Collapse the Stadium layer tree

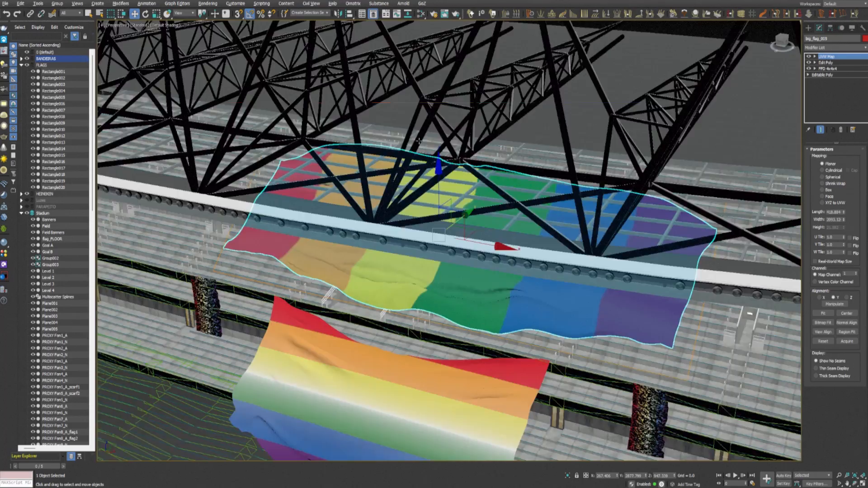[21, 213]
